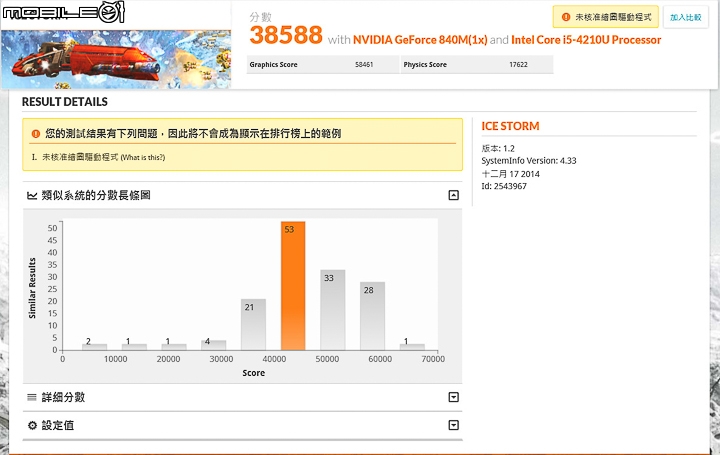Screen dimensions: 720x455
Task: Click the Intel Core i5-4210U Processor link
Action: 586,40
